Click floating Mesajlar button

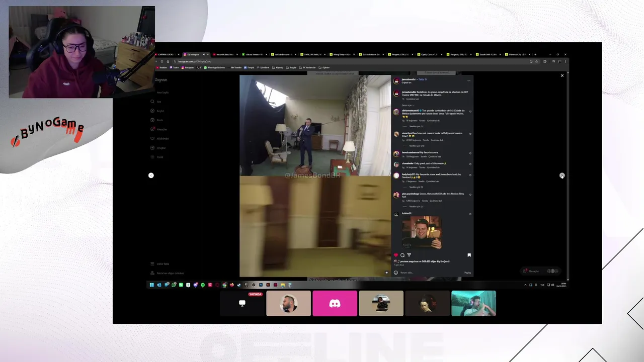click(x=541, y=271)
